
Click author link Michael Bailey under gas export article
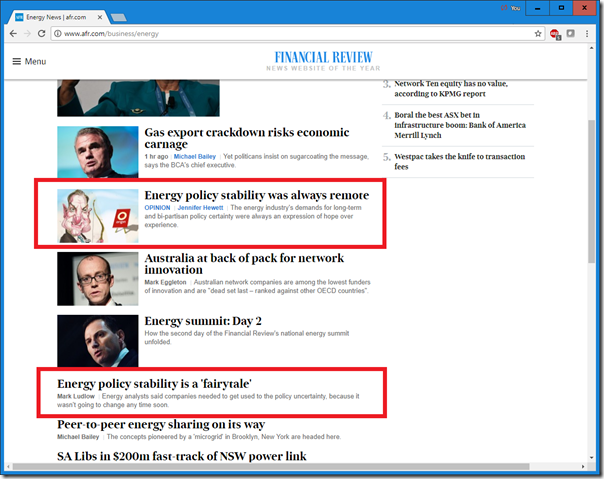(195, 156)
